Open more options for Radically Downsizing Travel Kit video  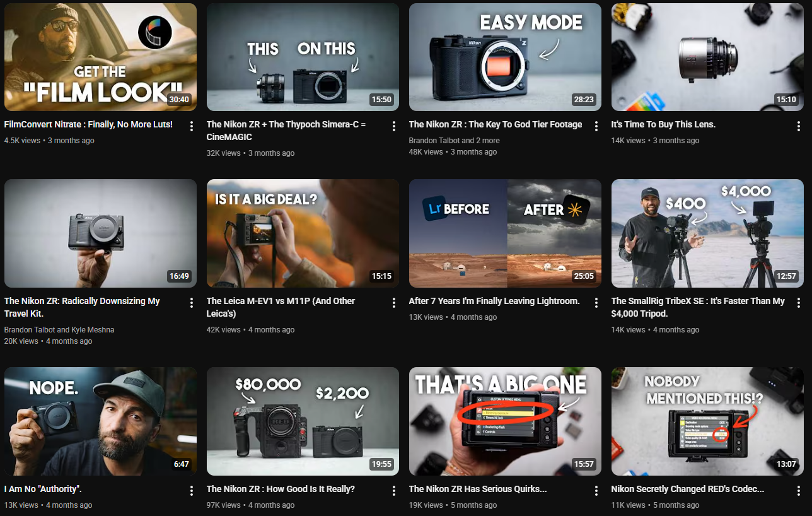[192, 303]
